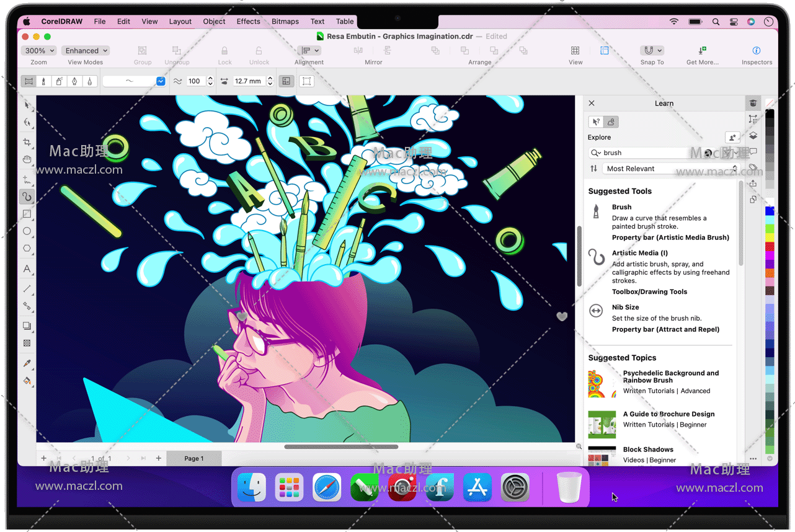Open the Objects layers inspector icon
This screenshot has width=795, height=532.
(x=753, y=136)
